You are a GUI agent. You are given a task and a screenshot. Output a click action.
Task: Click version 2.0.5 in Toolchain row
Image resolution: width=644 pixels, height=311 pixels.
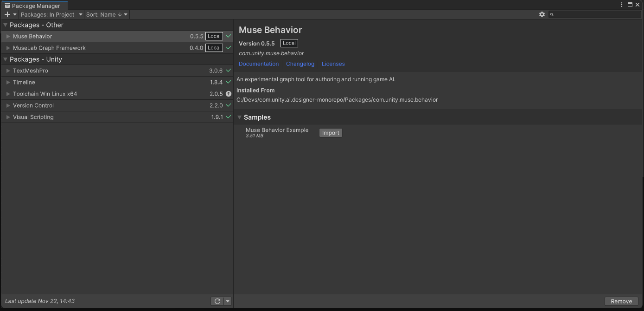[x=216, y=94]
